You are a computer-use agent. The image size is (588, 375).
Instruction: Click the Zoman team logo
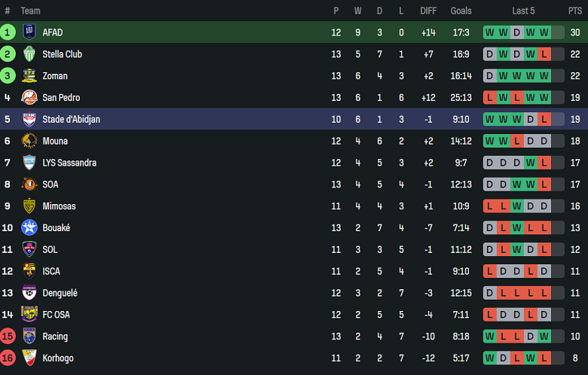pos(29,76)
